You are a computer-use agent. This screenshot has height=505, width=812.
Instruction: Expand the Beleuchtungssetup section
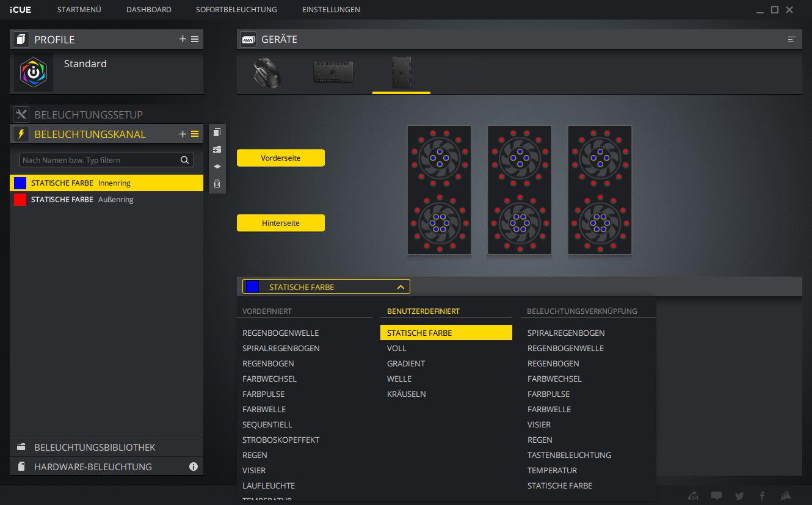pyautogui.click(x=89, y=115)
